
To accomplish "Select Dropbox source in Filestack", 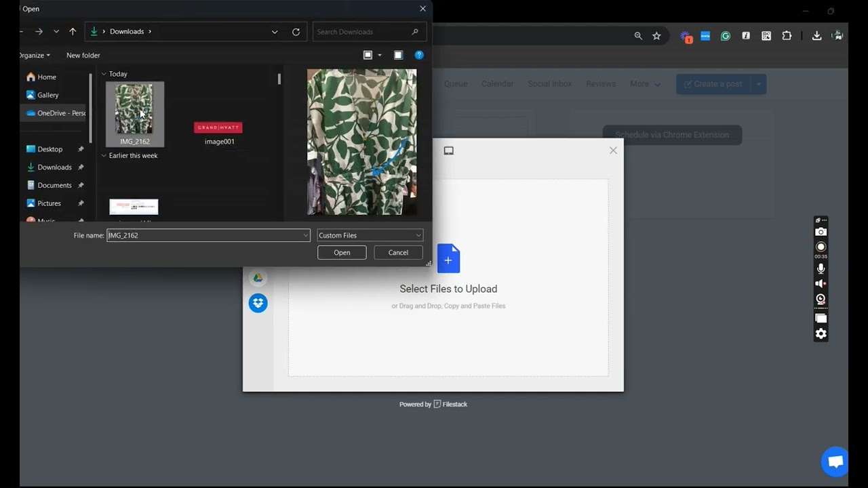I will pos(258,303).
